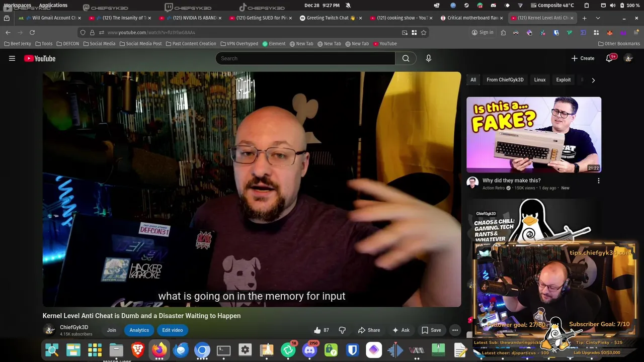The height and width of the screenshot is (362, 644).
Task: Click the Sign in button in toolbar
Action: pyautogui.click(x=482, y=32)
